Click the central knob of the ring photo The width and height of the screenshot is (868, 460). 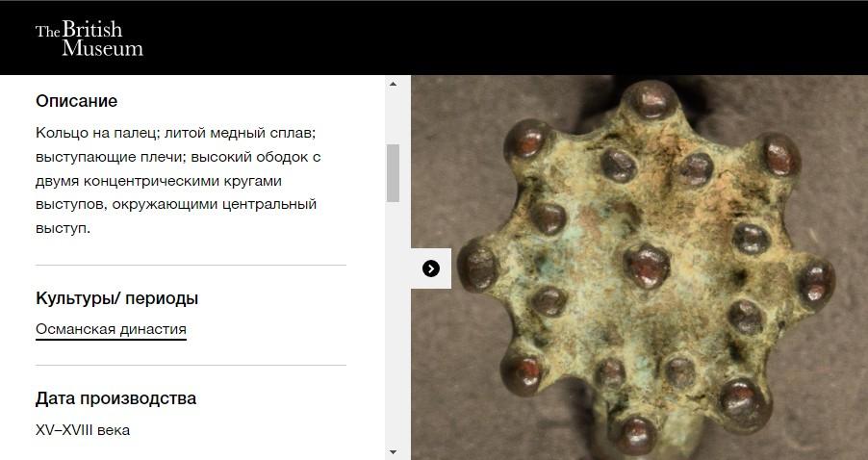[647, 266]
